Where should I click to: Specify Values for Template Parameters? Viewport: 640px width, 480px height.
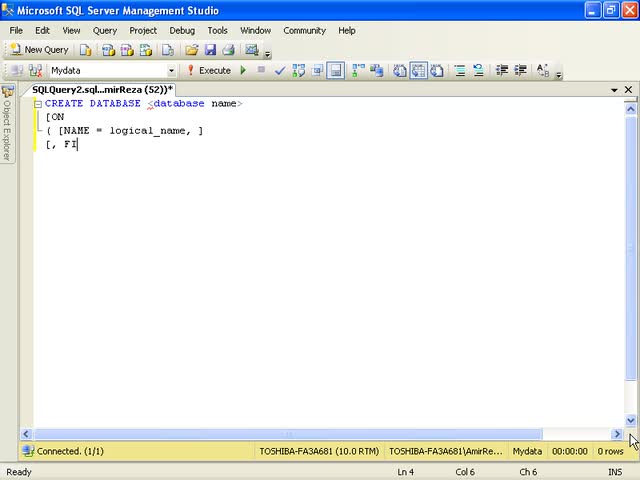tap(543, 71)
